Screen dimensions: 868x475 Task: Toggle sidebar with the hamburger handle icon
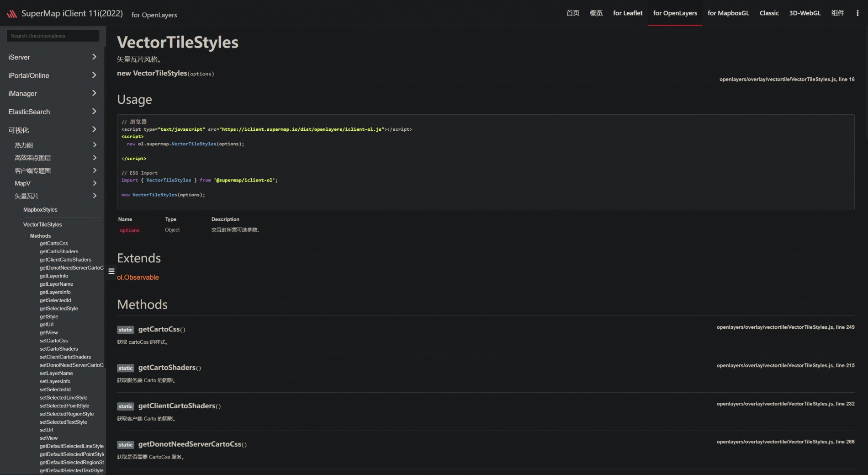coord(111,271)
